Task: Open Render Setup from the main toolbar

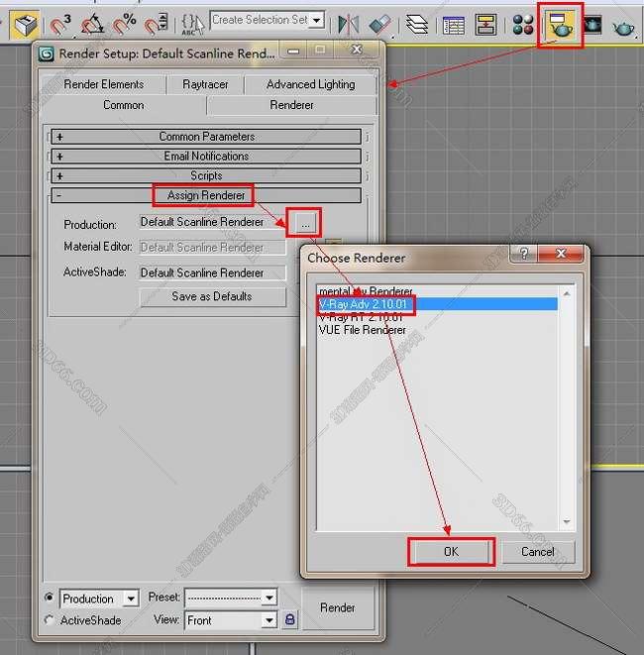Action: click(x=560, y=24)
